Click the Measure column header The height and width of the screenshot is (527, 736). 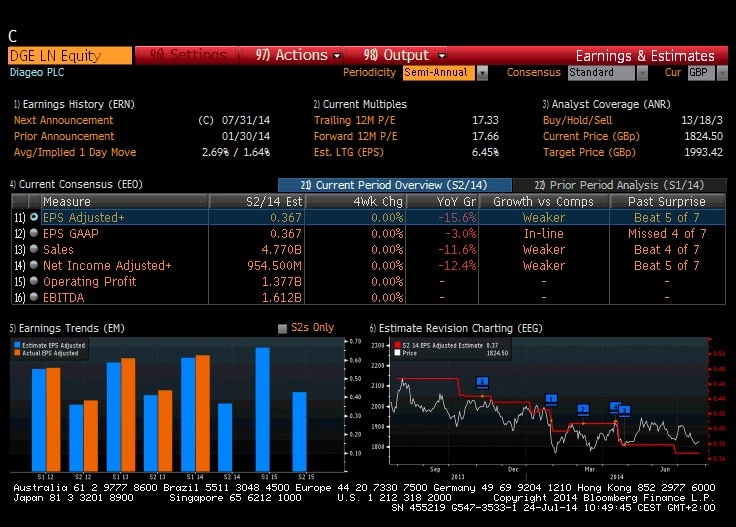[125, 201]
